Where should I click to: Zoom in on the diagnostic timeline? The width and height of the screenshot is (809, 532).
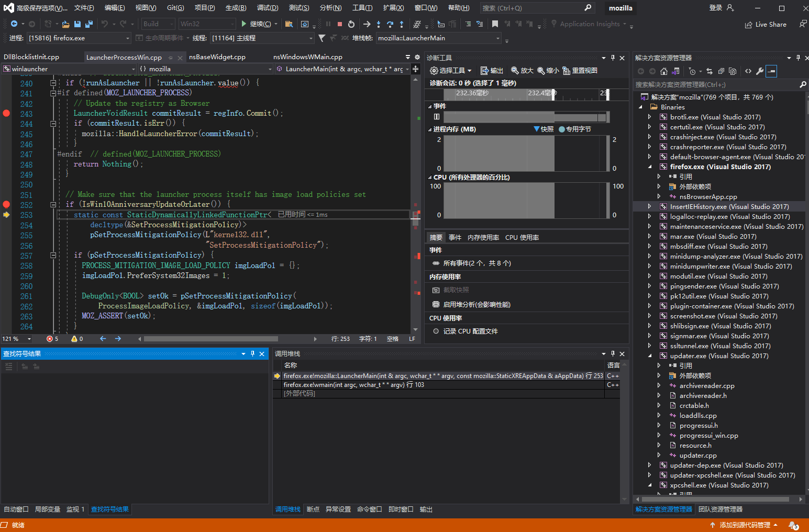(522, 71)
